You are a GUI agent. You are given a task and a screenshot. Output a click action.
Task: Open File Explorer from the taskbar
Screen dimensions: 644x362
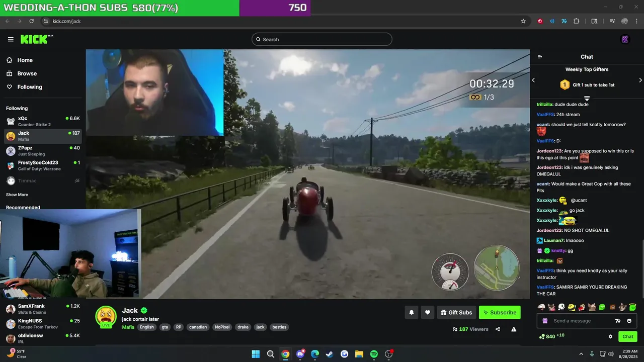pyautogui.click(x=359, y=354)
